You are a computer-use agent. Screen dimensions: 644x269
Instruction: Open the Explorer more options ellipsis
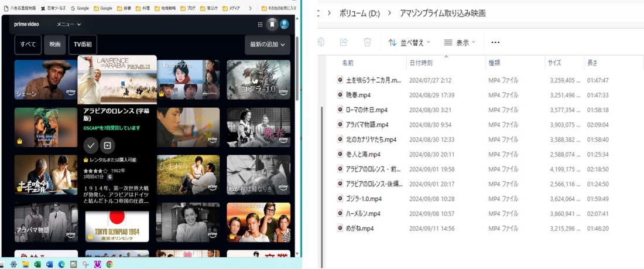click(x=495, y=42)
